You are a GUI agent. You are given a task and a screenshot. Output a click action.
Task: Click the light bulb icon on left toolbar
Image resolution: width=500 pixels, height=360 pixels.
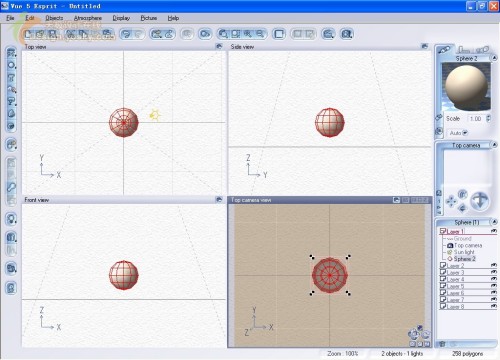pyautogui.click(x=11, y=219)
